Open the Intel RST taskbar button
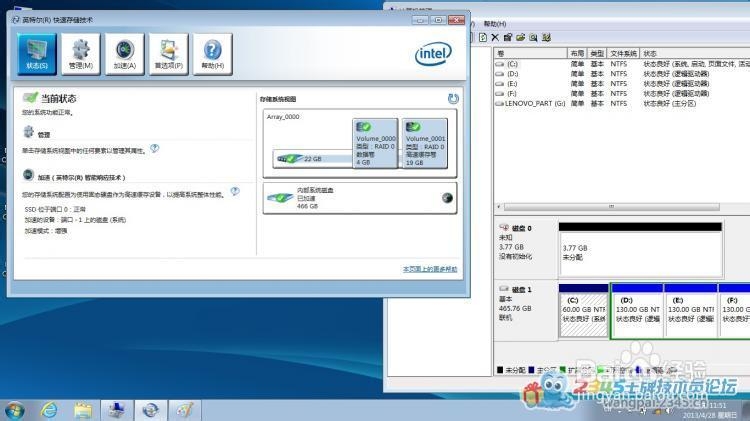 pos(151,410)
